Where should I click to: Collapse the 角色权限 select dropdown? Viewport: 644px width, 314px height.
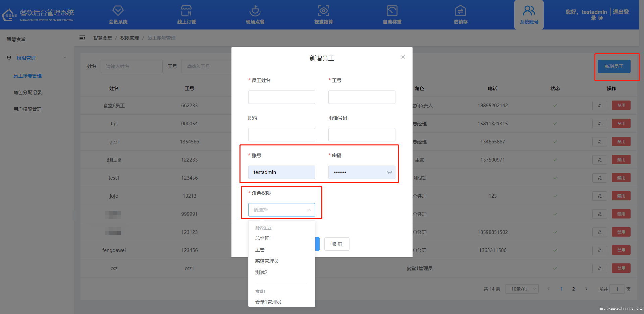[x=309, y=210]
